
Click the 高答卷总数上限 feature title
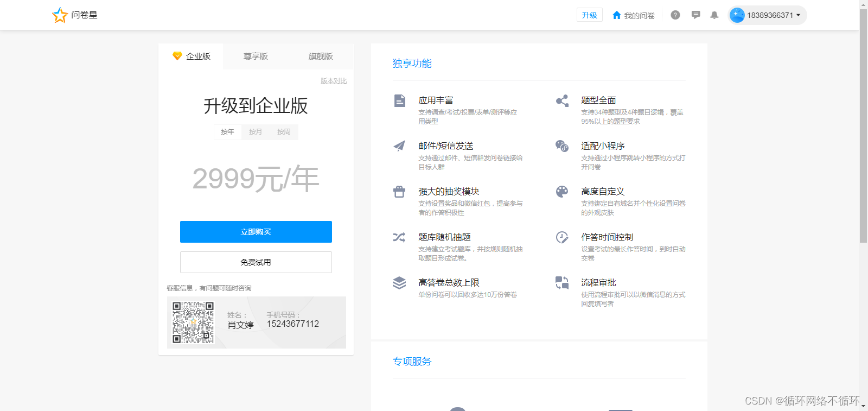pos(449,283)
